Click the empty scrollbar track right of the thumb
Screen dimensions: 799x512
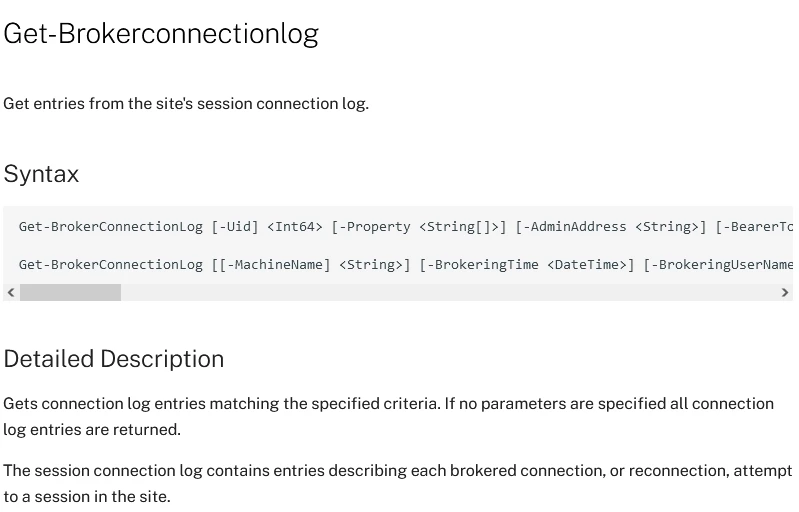point(450,292)
